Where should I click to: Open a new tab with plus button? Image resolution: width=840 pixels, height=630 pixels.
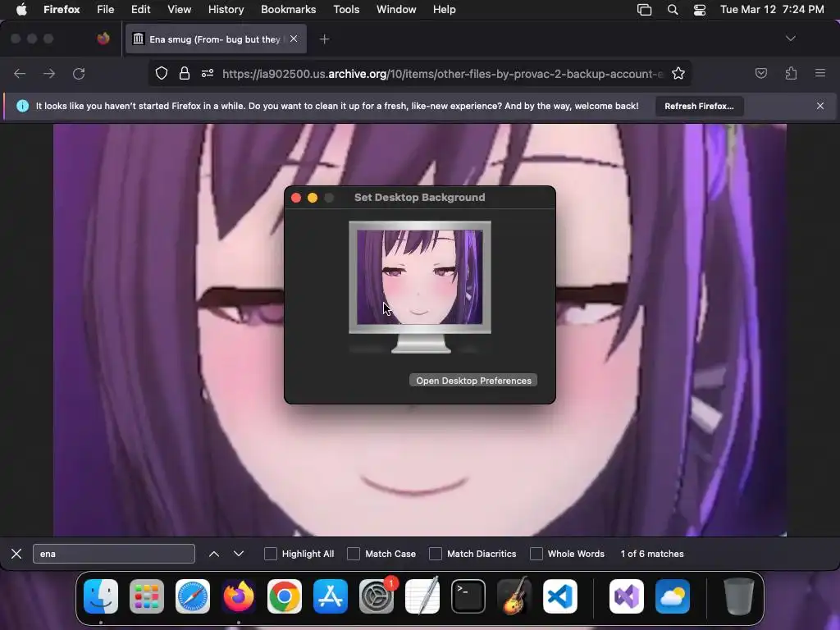(324, 39)
